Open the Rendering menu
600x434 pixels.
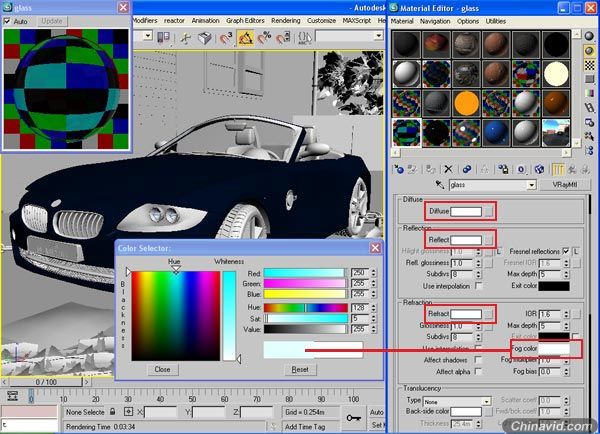[285, 21]
